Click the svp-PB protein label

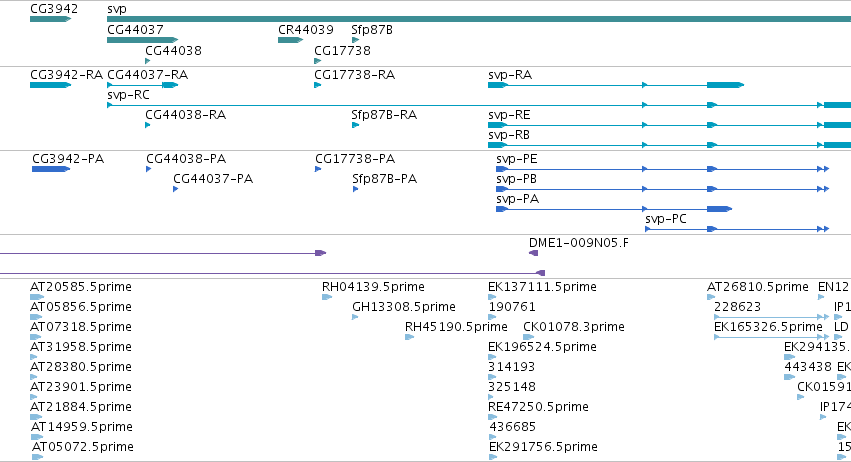click(517, 179)
